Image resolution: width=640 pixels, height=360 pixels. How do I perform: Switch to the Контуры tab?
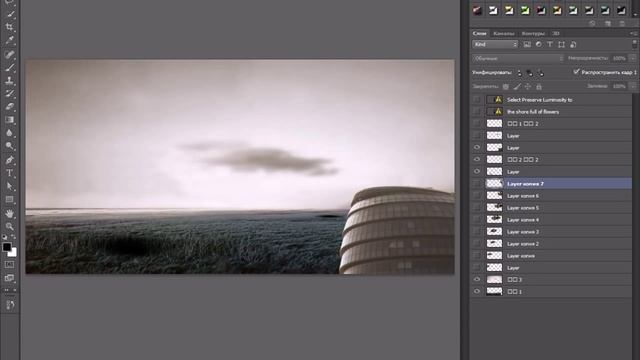(533, 33)
